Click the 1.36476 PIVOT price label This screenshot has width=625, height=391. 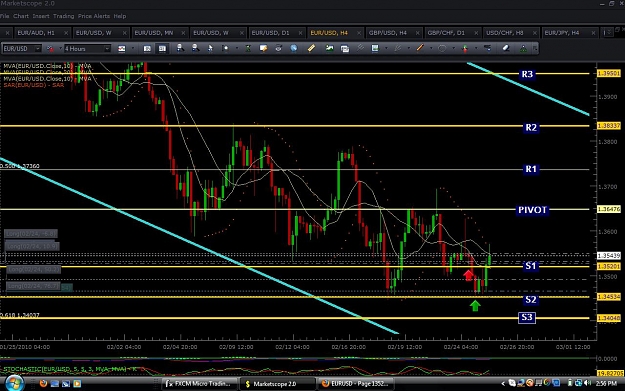[609, 209]
